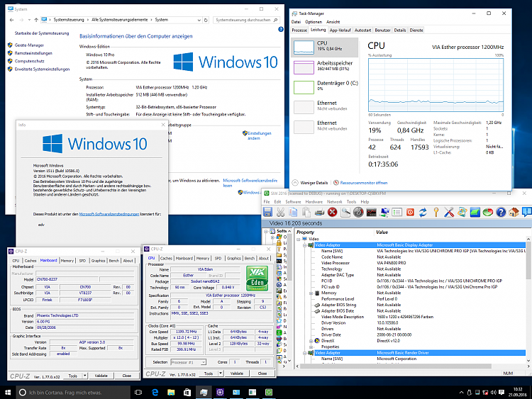The width and height of the screenshot is (532, 399).
Task: Open the black monitor graph tool in SIW
Action: click(371, 213)
